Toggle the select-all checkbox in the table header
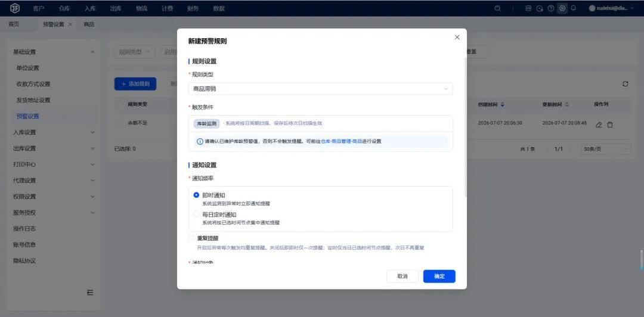Viewport: 644px width, 317px height. point(120,104)
